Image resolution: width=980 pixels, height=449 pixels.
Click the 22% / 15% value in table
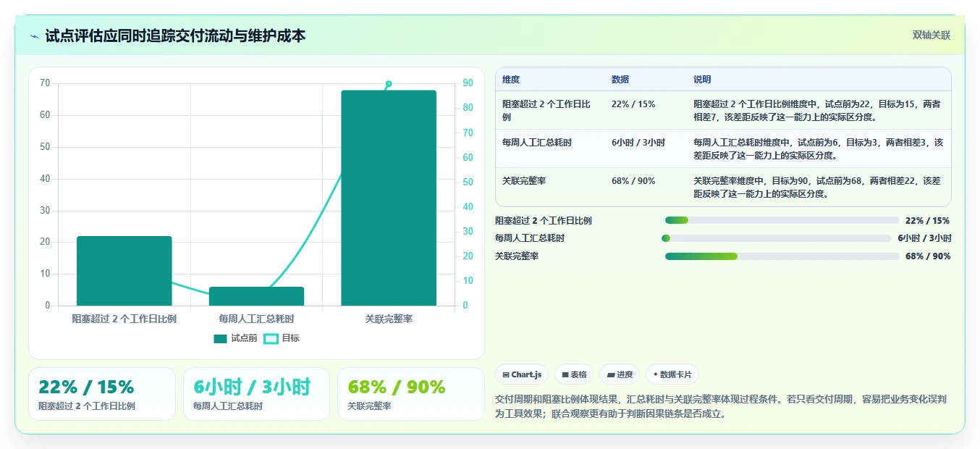(x=633, y=104)
